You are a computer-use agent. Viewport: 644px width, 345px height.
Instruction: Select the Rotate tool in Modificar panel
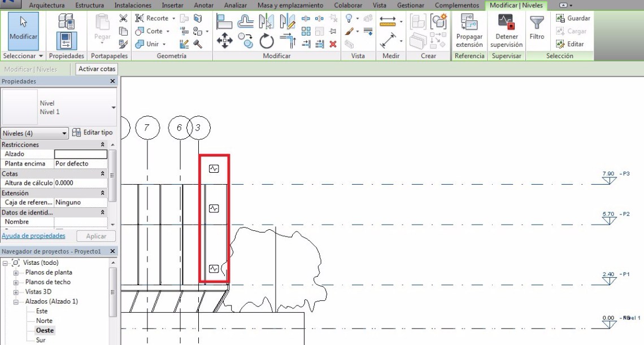267,41
